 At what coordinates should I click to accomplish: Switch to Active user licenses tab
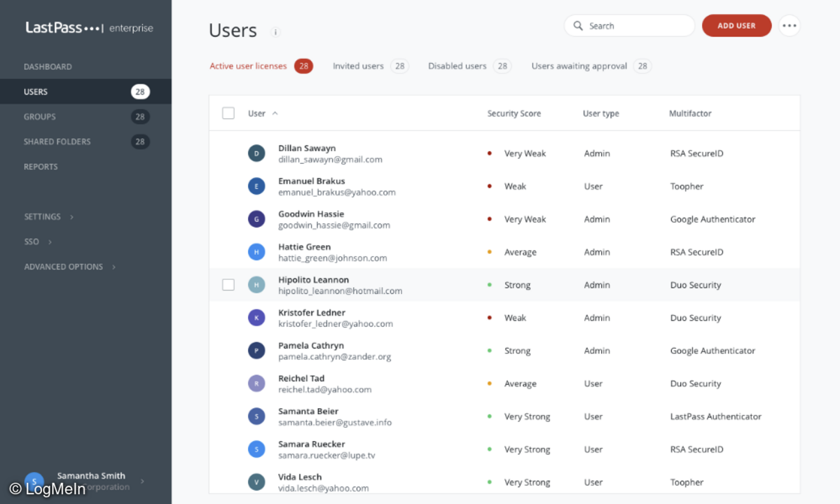click(248, 66)
